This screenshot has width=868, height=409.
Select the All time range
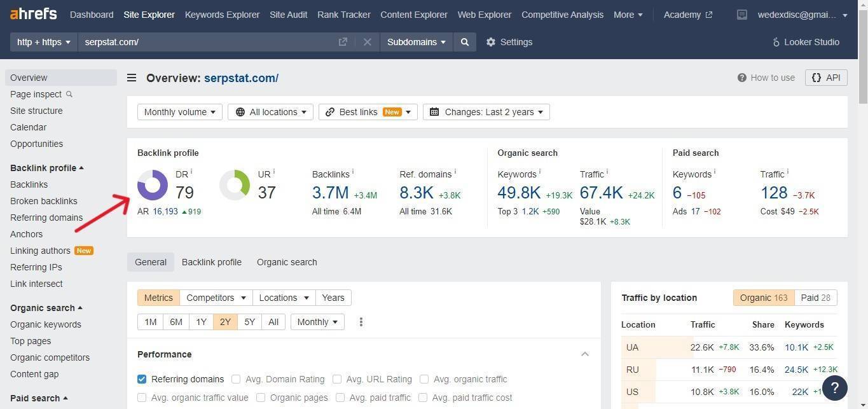[273, 322]
